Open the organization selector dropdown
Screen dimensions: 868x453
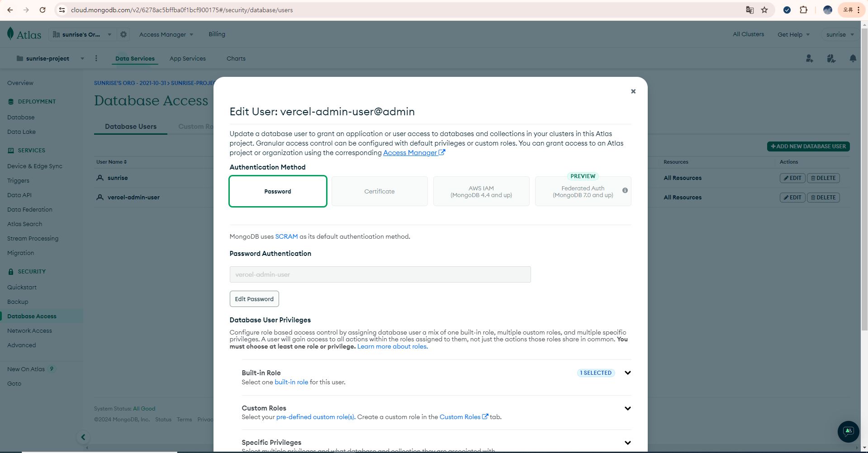pyautogui.click(x=82, y=34)
